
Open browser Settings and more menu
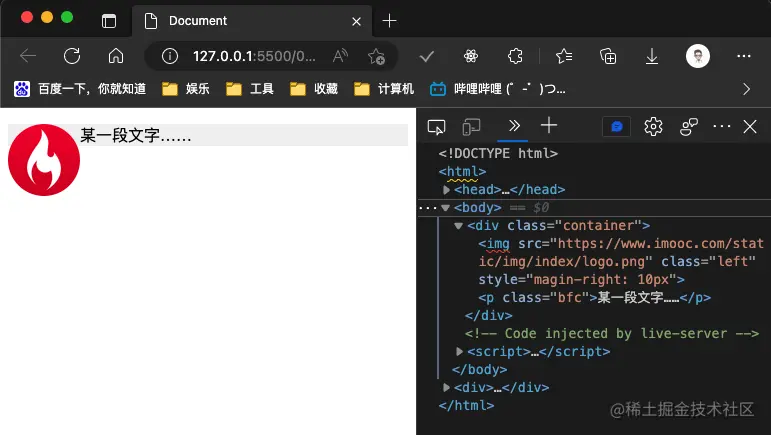(743, 56)
